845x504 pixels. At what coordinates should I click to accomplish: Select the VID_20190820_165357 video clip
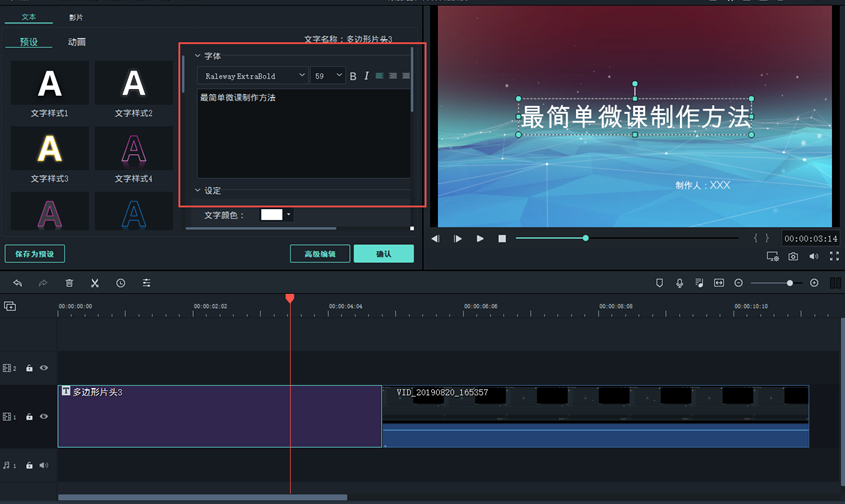click(595, 416)
